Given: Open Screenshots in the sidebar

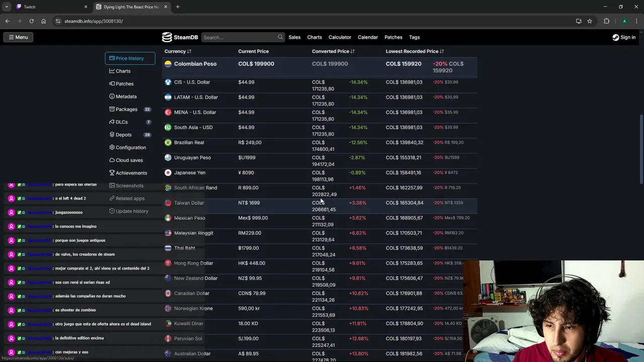Looking at the screenshot, I should click(130, 186).
